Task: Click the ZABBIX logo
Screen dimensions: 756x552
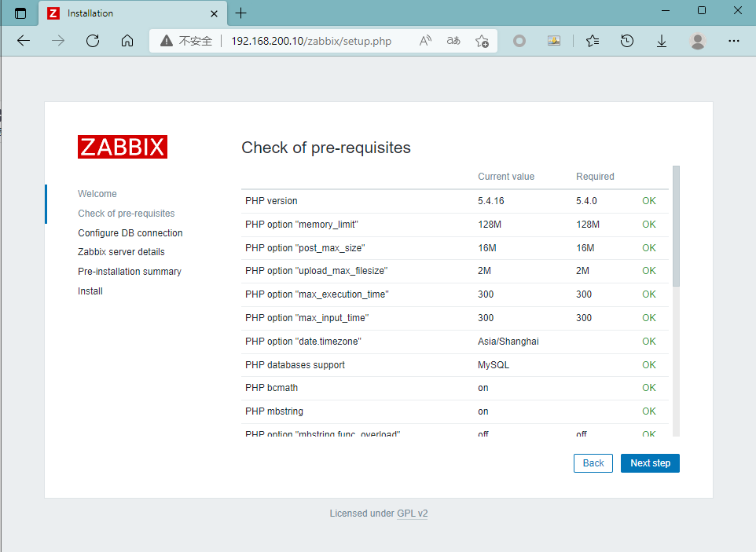Action: tap(123, 147)
